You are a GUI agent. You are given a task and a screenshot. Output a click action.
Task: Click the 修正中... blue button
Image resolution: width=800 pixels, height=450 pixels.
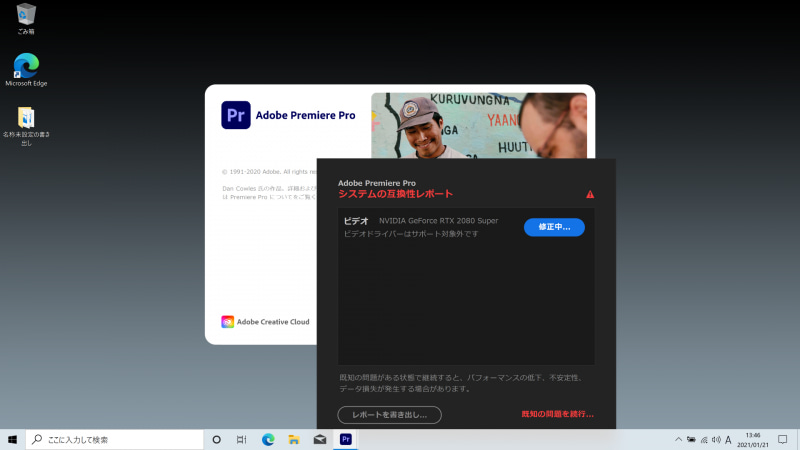click(x=554, y=227)
